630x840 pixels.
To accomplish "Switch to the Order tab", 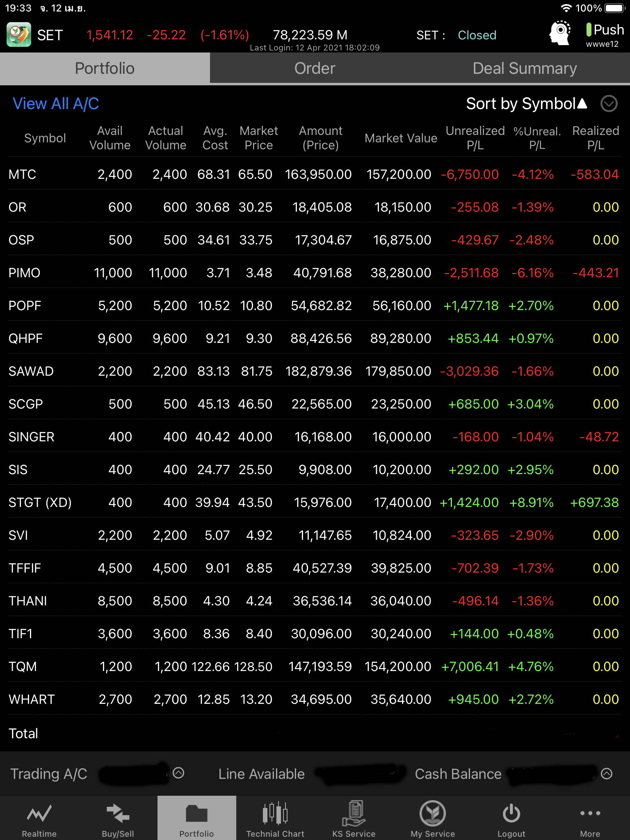I will pos(315,68).
